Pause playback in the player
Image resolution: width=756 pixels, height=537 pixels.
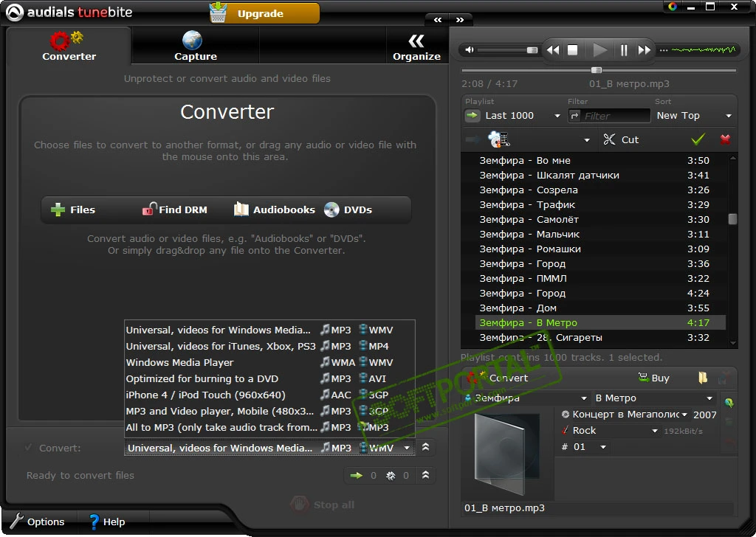(624, 50)
